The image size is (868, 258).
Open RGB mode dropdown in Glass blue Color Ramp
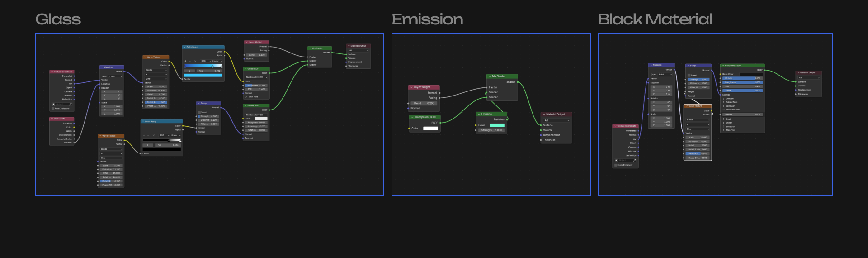(206, 61)
